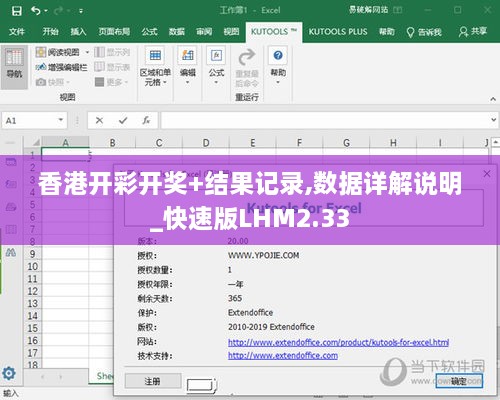Click the 阅读视图 reading view icon
Image resolution: width=500 pixels, height=400 pixels.
(41, 52)
